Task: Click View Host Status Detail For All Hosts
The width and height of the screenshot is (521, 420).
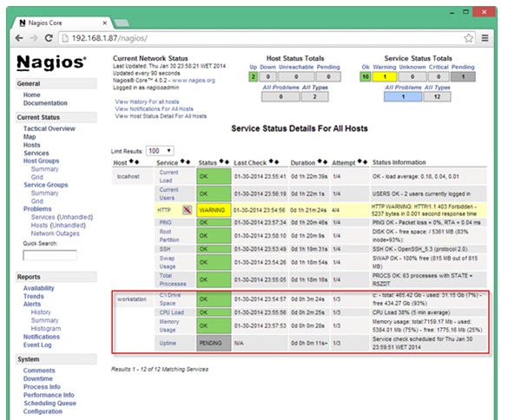Action: coord(161,116)
